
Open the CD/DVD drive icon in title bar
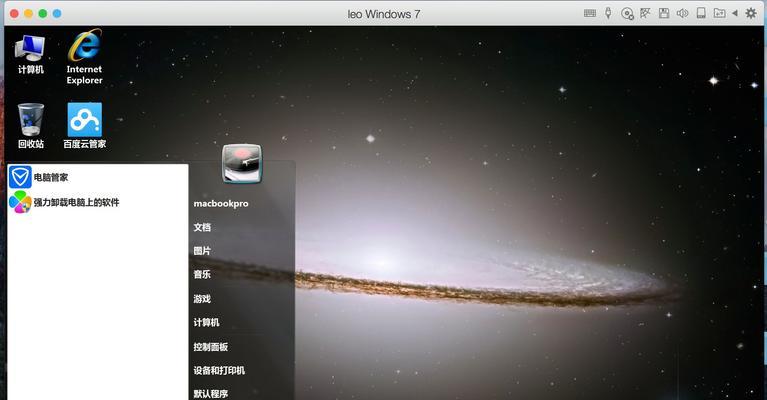click(627, 14)
